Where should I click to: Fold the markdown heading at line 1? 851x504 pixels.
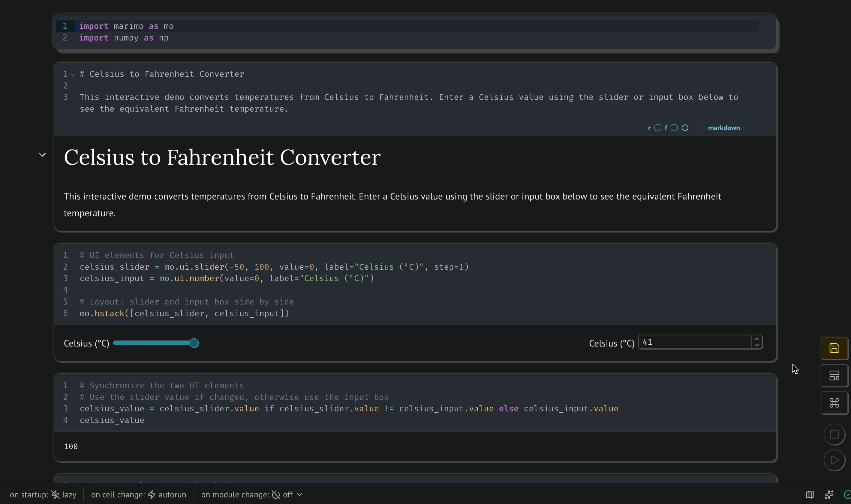(x=73, y=75)
